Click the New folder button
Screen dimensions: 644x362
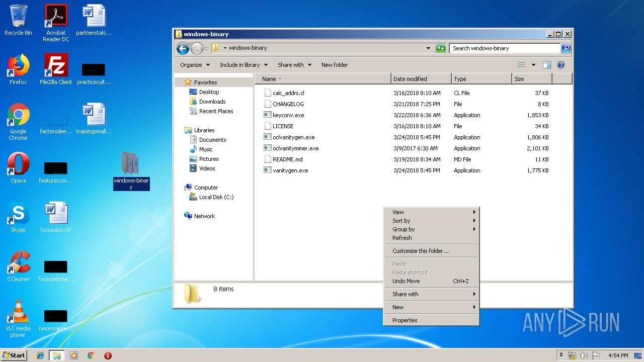335,65
